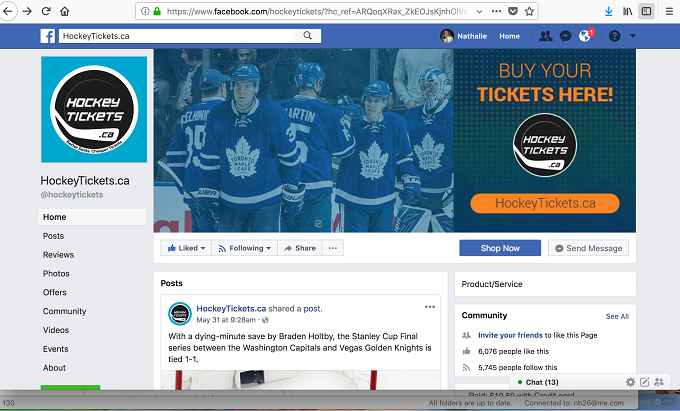
Task: Bookmark page with the star icon
Action: point(529,11)
